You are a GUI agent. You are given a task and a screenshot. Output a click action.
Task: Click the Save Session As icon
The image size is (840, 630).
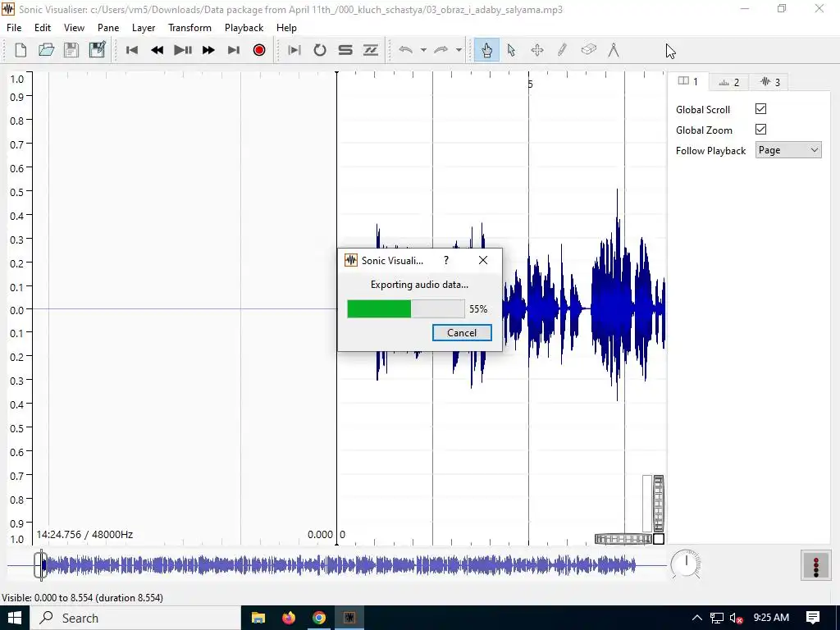pyautogui.click(x=97, y=50)
